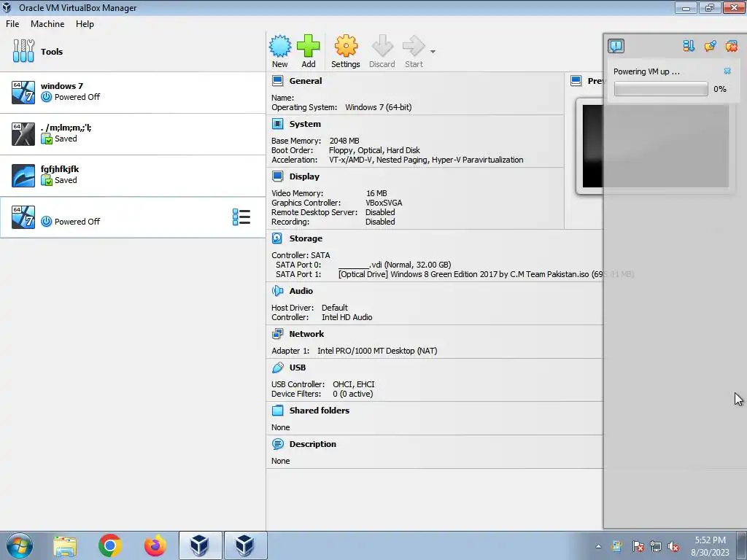Screen dimensions: 747x560
Task: Click 'Intel PRO/1000 MT Desktop (NAT)' adapter text
Action: pyautogui.click(x=377, y=351)
